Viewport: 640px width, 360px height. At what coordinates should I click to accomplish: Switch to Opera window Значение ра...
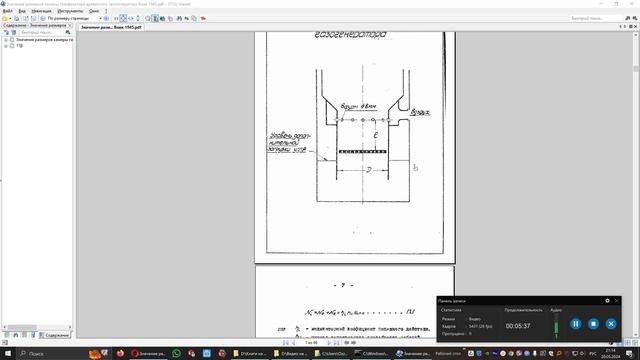[x=149, y=353]
